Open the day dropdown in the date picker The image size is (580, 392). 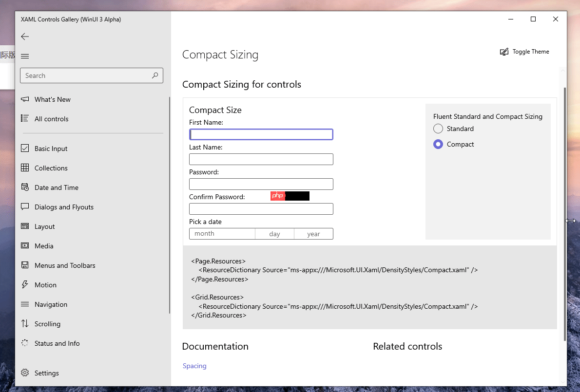click(x=274, y=234)
